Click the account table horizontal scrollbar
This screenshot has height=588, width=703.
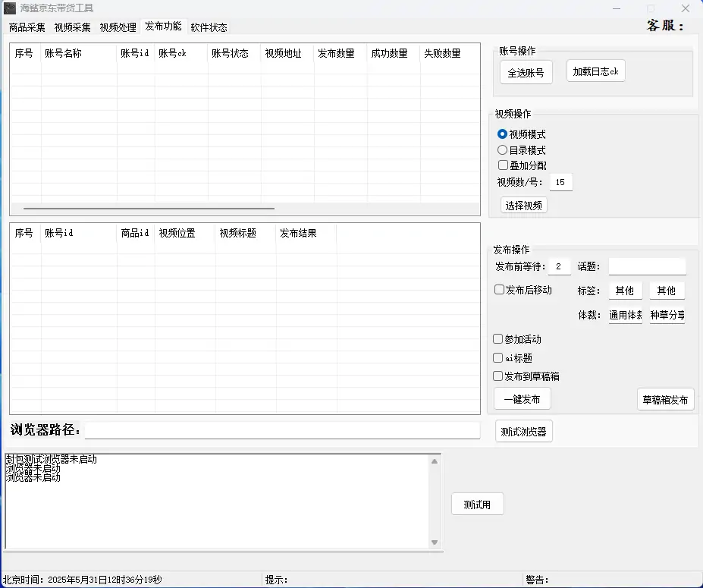(149, 209)
